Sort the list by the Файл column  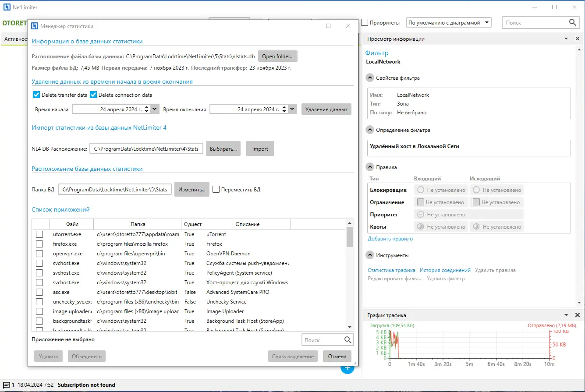point(72,224)
